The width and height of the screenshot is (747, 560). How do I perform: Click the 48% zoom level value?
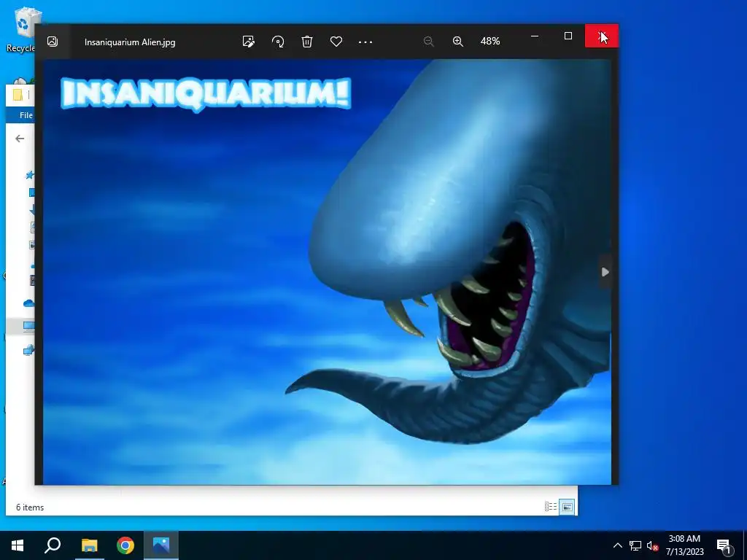tap(489, 42)
